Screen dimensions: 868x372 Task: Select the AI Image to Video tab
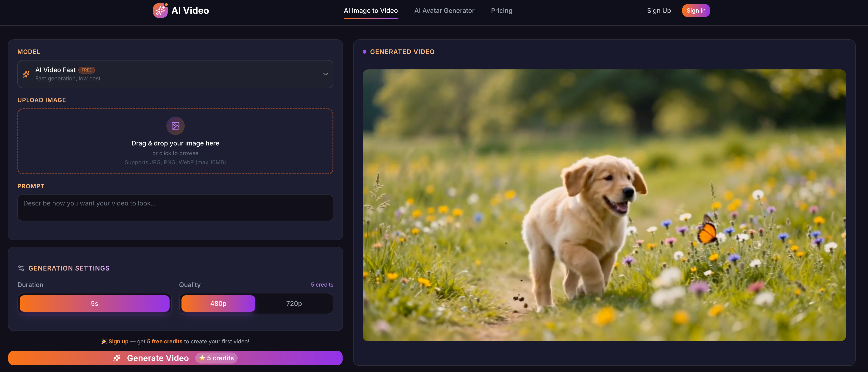tap(371, 11)
